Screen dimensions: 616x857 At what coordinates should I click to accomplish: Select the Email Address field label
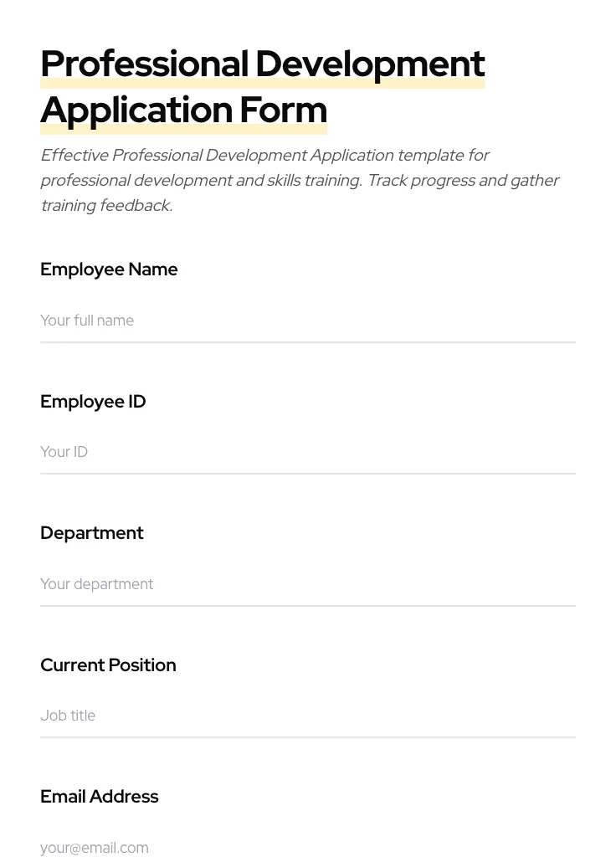coord(100,797)
